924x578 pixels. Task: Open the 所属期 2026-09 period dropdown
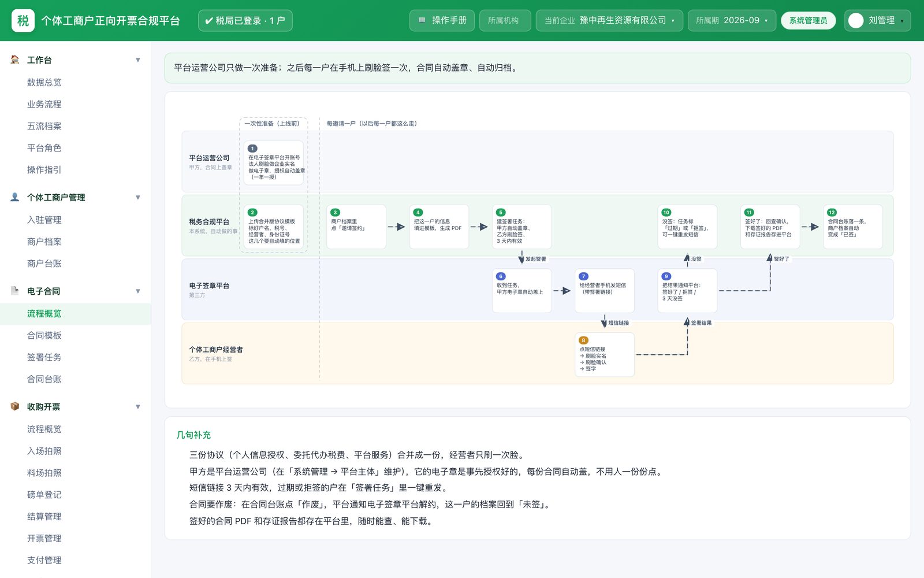click(732, 20)
